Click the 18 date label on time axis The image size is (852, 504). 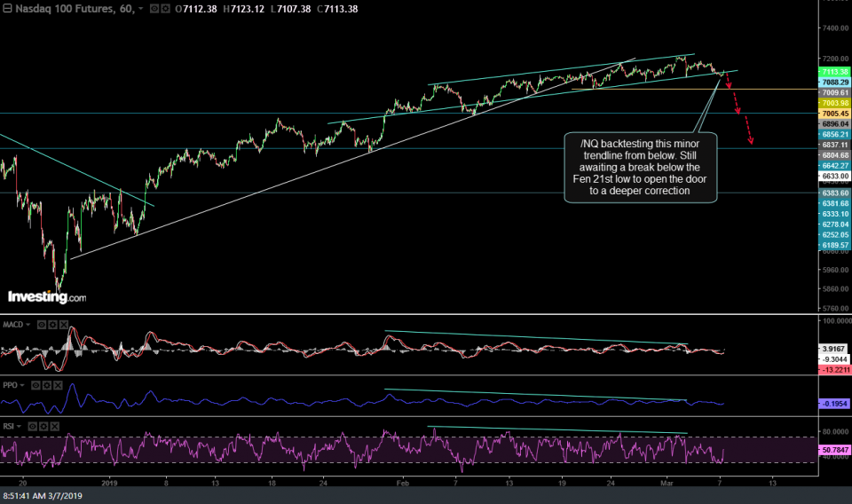pos(272,483)
